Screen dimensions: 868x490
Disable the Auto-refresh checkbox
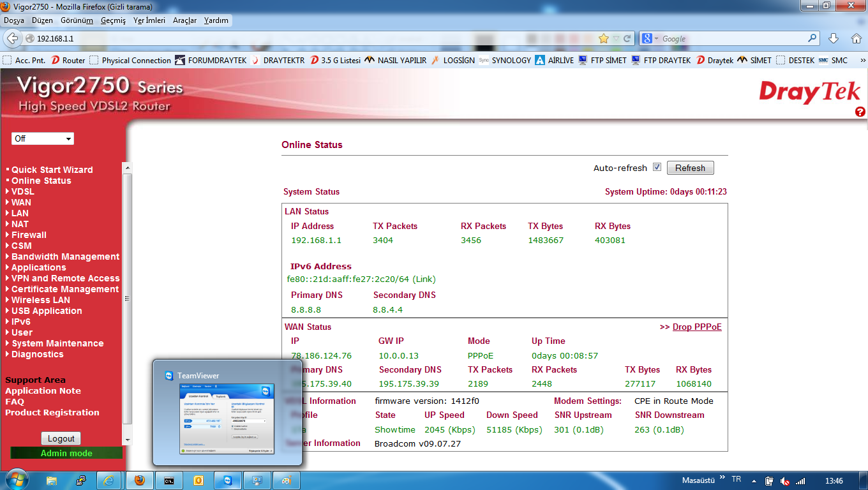tap(657, 168)
